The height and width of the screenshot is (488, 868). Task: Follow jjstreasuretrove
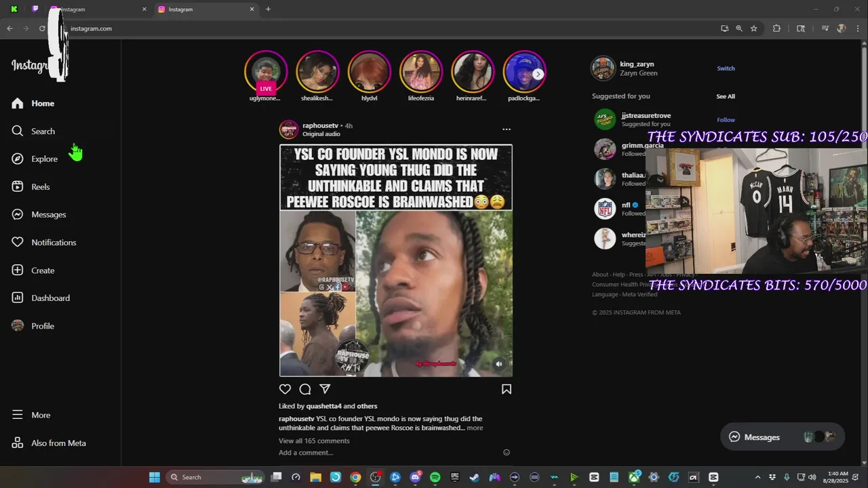coord(726,120)
